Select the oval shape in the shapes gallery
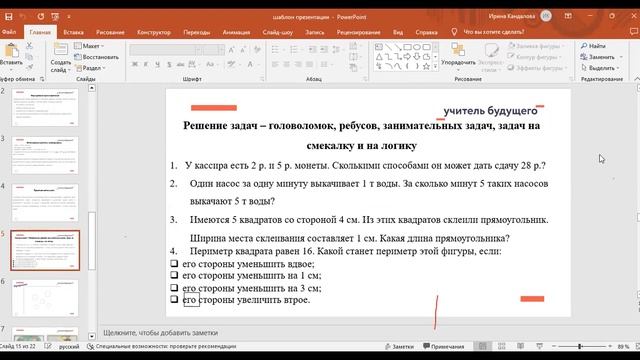 417,47
